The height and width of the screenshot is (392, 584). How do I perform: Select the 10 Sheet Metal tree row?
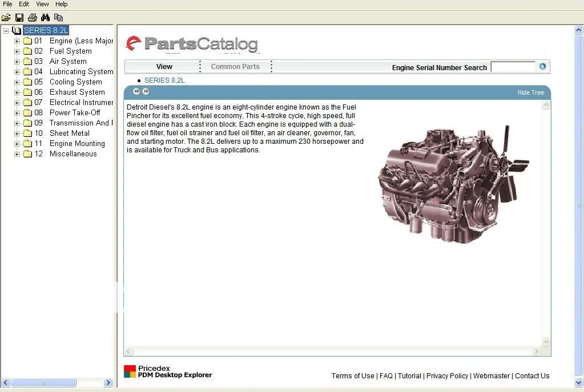(x=62, y=134)
